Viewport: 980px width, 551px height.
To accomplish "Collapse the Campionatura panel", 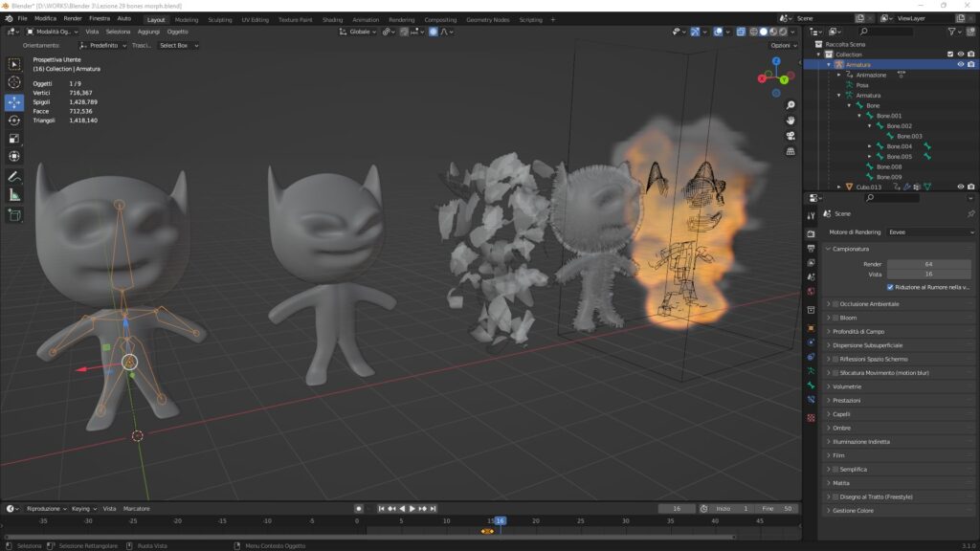I will [899, 249].
